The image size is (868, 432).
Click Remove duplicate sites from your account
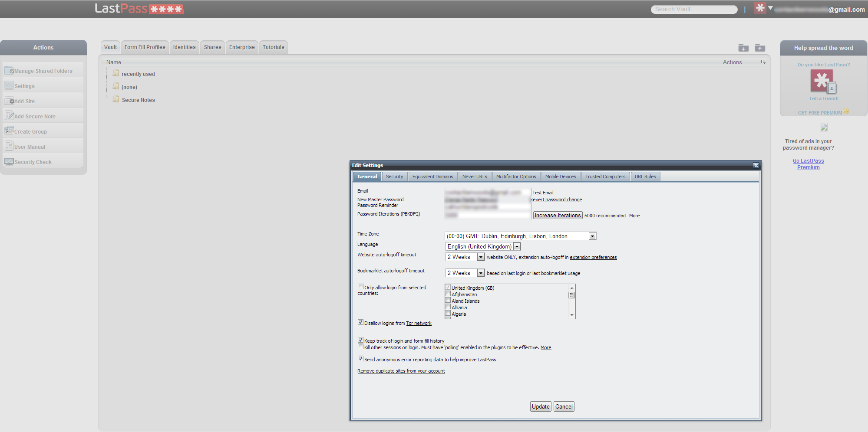(401, 371)
